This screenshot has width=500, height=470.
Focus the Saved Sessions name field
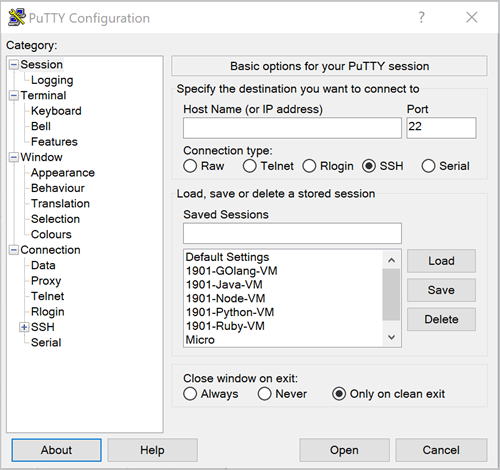[292, 233]
